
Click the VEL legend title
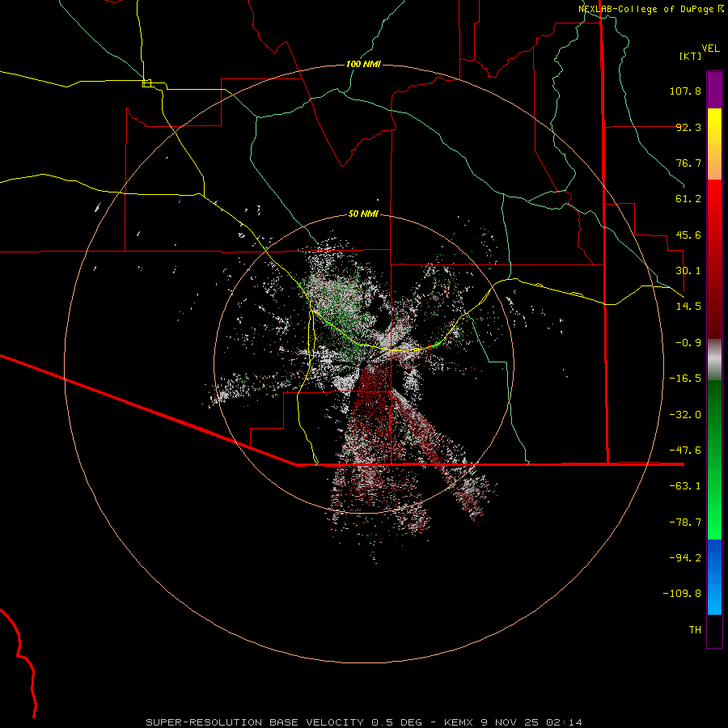coord(710,49)
